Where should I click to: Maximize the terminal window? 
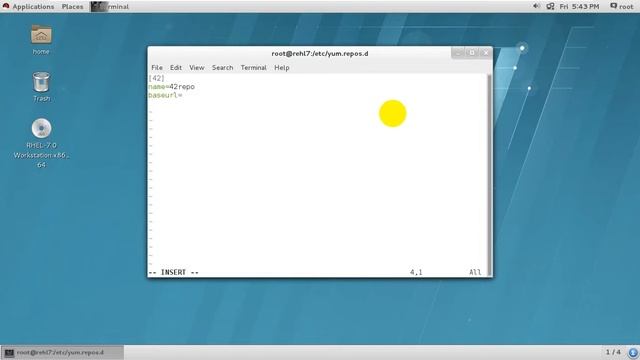pyautogui.click(x=472, y=53)
